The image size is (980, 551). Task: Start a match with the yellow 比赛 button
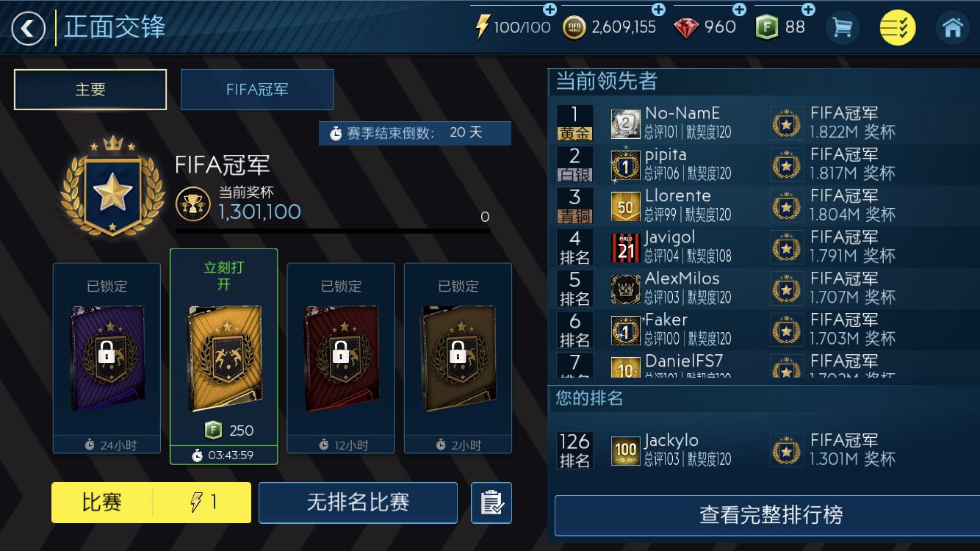(x=151, y=503)
